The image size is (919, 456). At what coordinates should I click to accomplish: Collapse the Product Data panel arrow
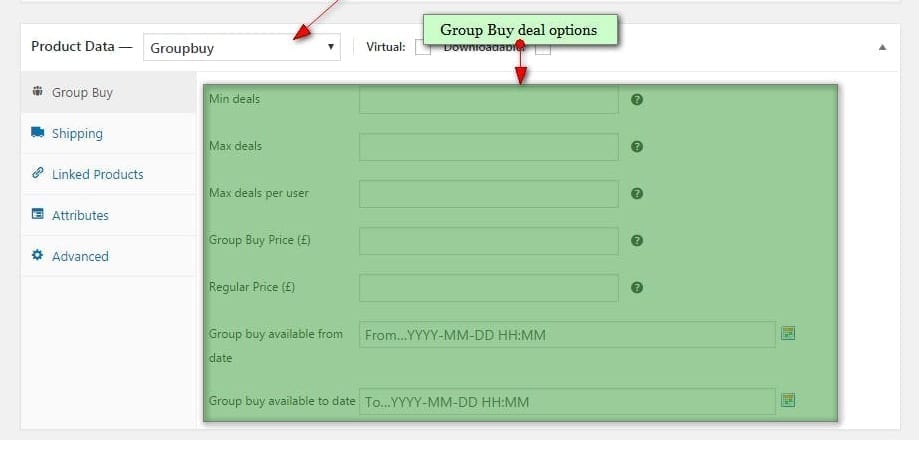tap(882, 47)
